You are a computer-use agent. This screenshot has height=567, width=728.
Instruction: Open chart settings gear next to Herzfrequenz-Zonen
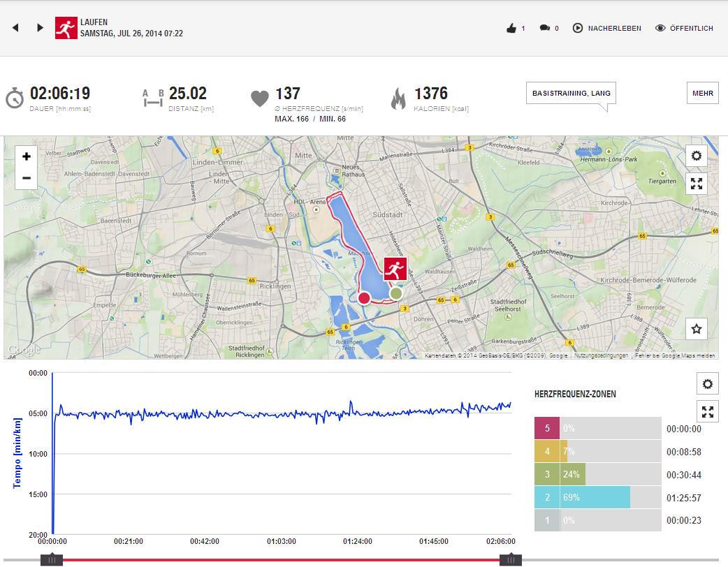tap(708, 383)
